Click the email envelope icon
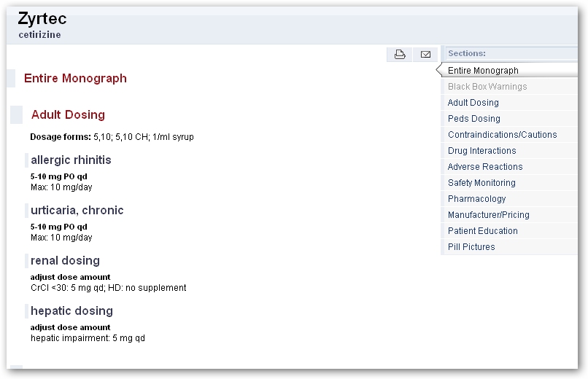The image size is (588, 379). pyautogui.click(x=425, y=54)
